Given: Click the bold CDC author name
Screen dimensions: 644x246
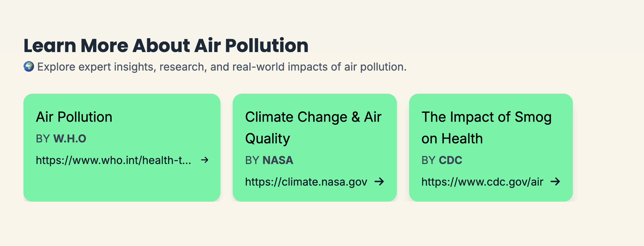Looking at the screenshot, I should tap(451, 160).
